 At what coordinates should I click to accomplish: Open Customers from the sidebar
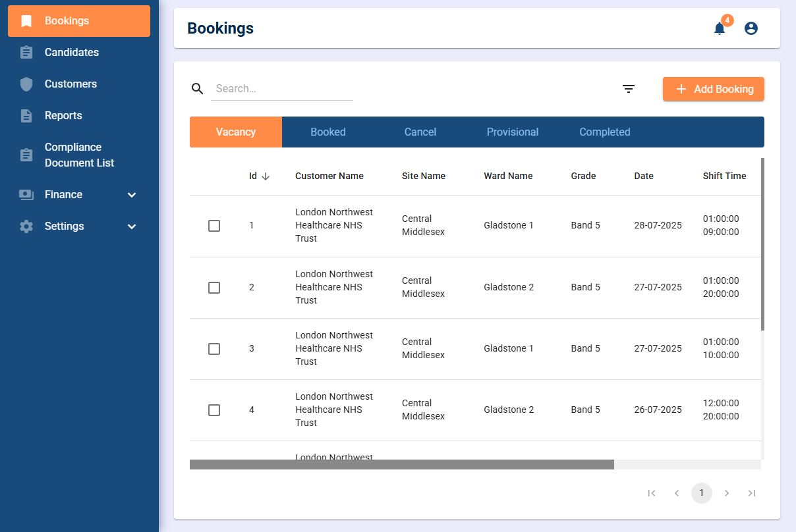click(x=79, y=84)
